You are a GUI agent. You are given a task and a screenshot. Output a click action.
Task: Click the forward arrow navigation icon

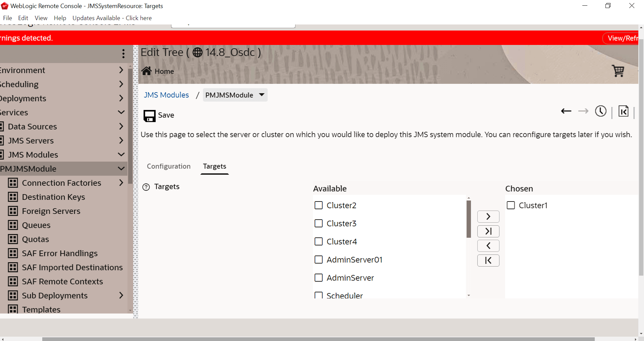tap(583, 111)
